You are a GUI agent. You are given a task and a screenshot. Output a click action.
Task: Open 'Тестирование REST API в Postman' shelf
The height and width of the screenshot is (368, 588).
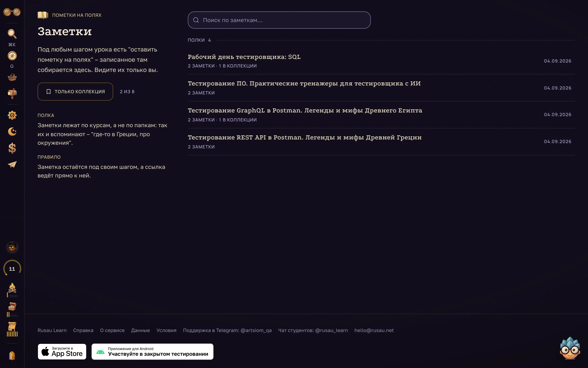tap(381, 142)
